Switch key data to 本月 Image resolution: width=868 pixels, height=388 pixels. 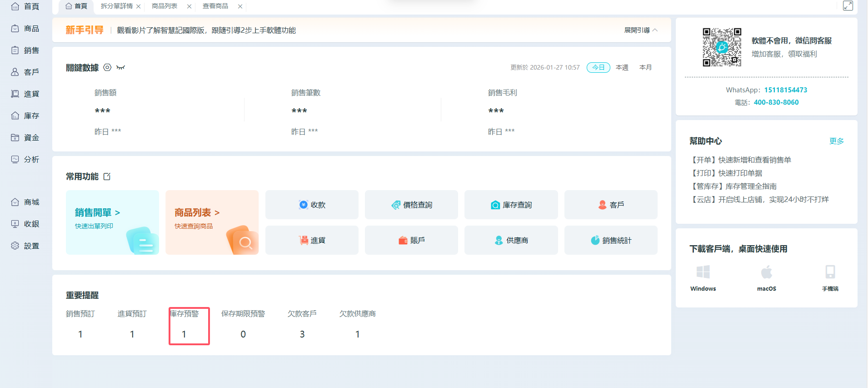click(645, 67)
